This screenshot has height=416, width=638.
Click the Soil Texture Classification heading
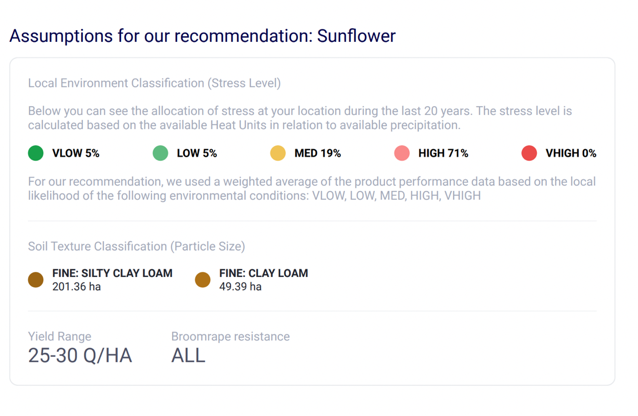[136, 246]
